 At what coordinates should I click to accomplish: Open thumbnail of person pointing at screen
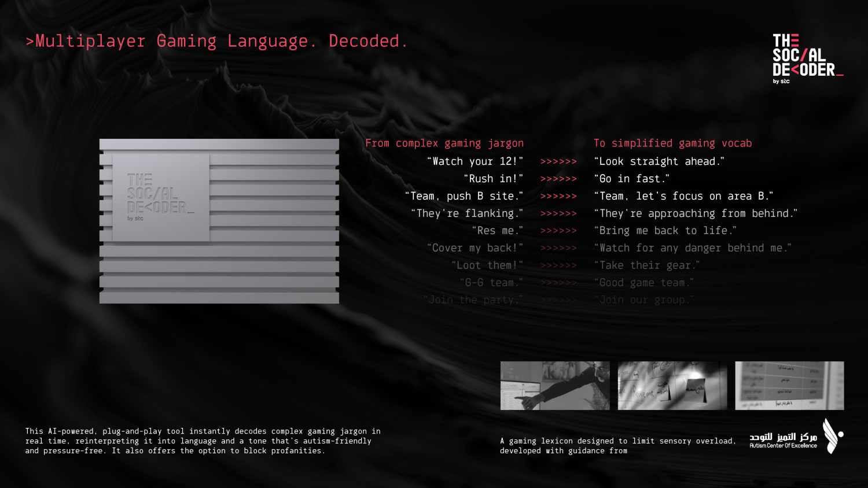[x=555, y=386]
